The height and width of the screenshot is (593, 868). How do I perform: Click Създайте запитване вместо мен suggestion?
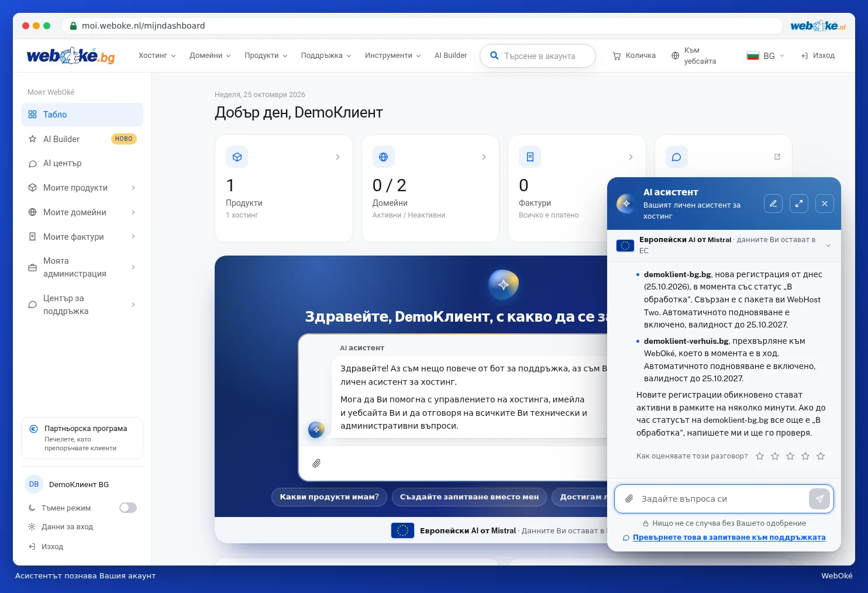(x=469, y=497)
